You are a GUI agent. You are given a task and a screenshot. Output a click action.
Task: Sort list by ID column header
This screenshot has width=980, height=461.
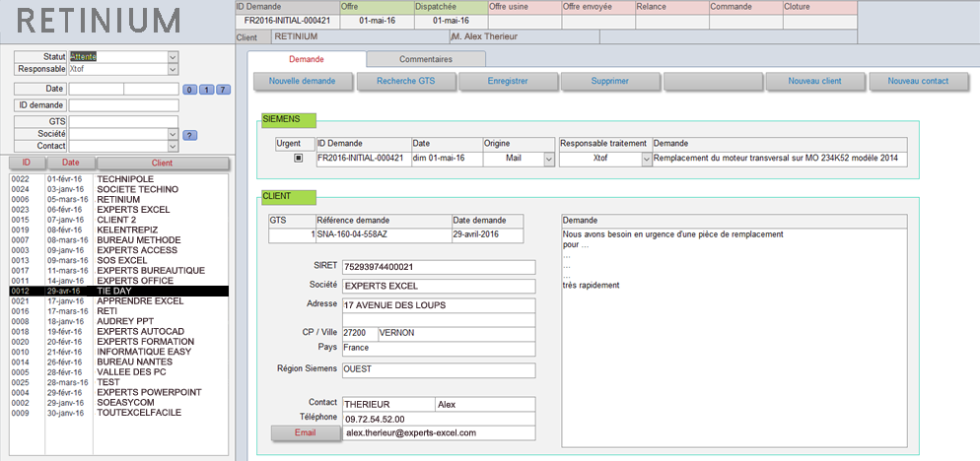tap(27, 164)
